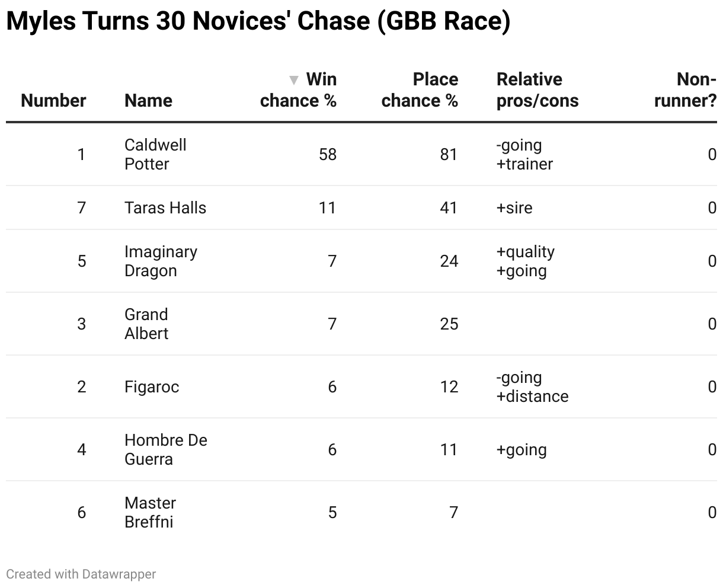Screen dimensions: 723x588
Task: Click the +sire pros/cons cell
Action: click(x=514, y=208)
